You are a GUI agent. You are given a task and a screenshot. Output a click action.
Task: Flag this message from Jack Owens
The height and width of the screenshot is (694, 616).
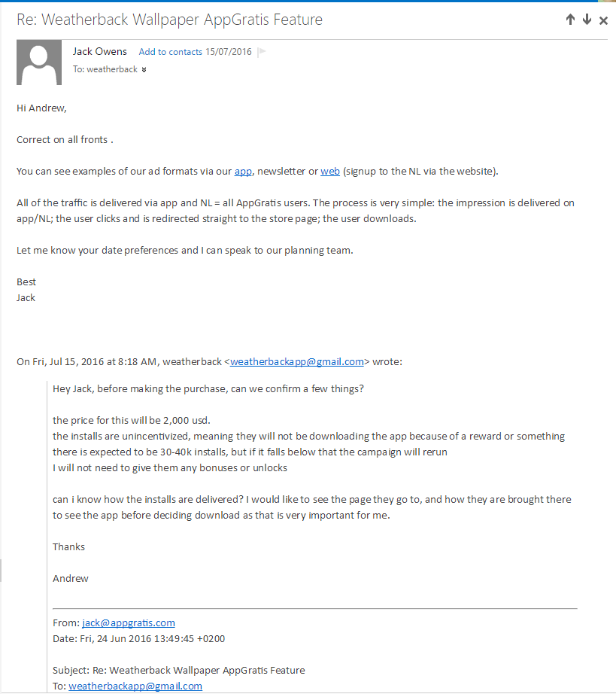[x=262, y=52]
